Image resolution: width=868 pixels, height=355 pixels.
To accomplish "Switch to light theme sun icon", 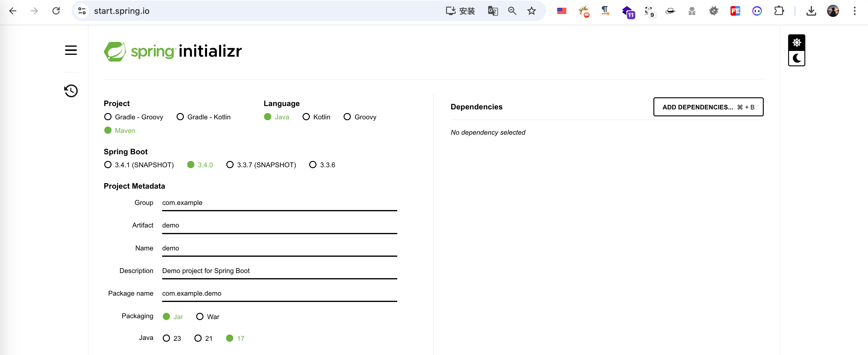I will [797, 42].
